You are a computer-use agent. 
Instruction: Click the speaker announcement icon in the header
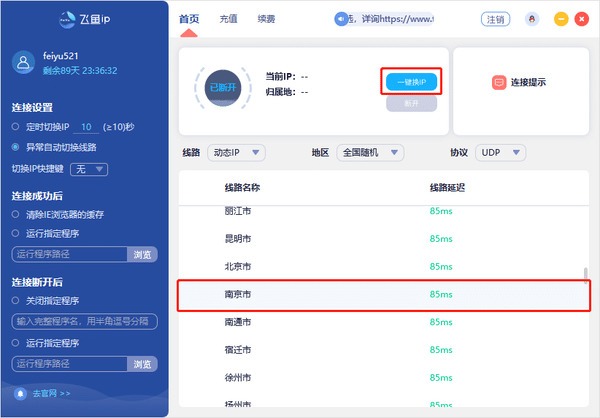(x=341, y=19)
